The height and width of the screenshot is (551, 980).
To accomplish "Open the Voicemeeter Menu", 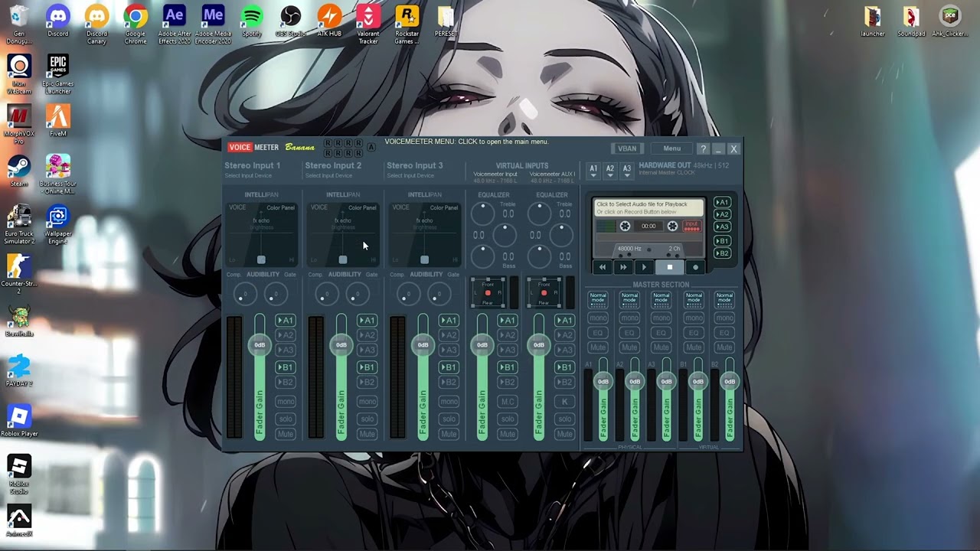I will 671,148.
